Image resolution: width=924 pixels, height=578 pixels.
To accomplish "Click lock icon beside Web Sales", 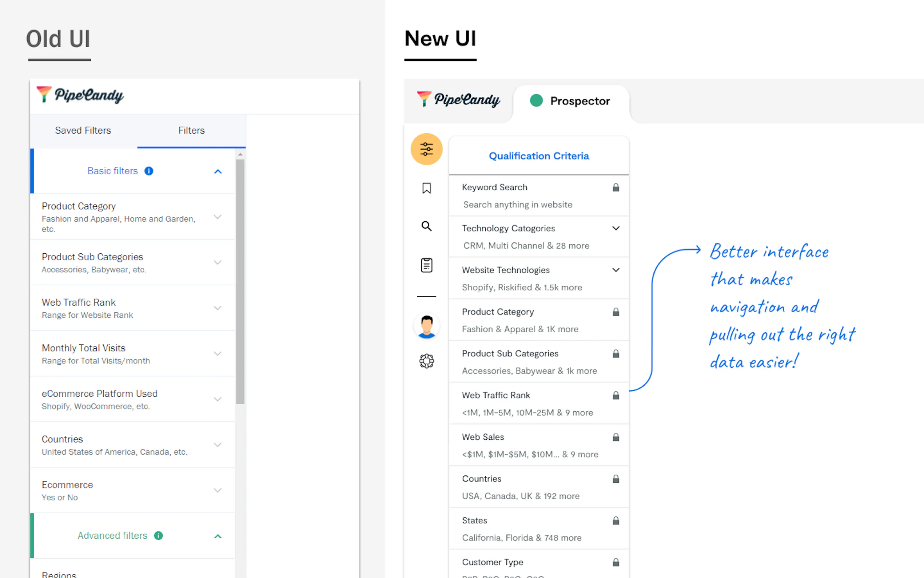I will tap(616, 437).
